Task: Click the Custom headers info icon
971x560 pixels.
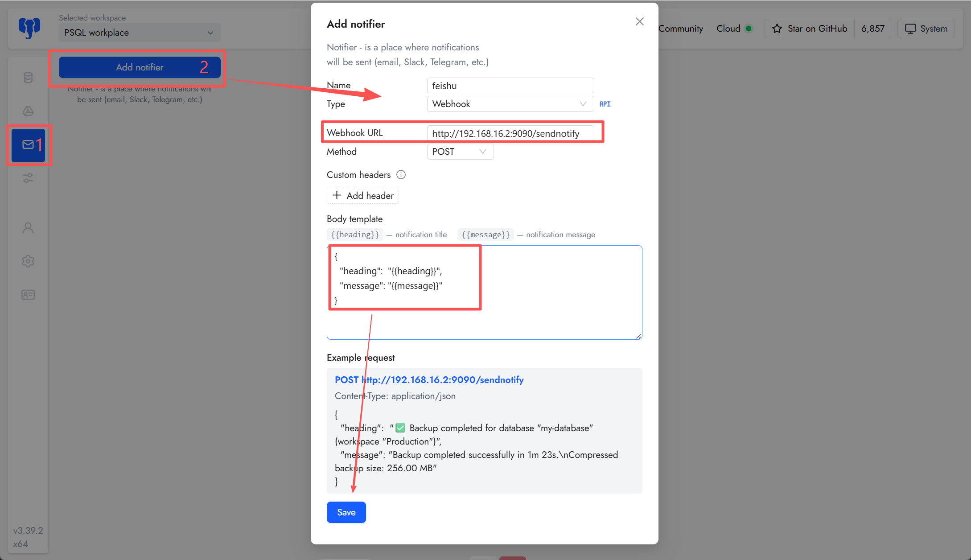Action: tap(401, 175)
